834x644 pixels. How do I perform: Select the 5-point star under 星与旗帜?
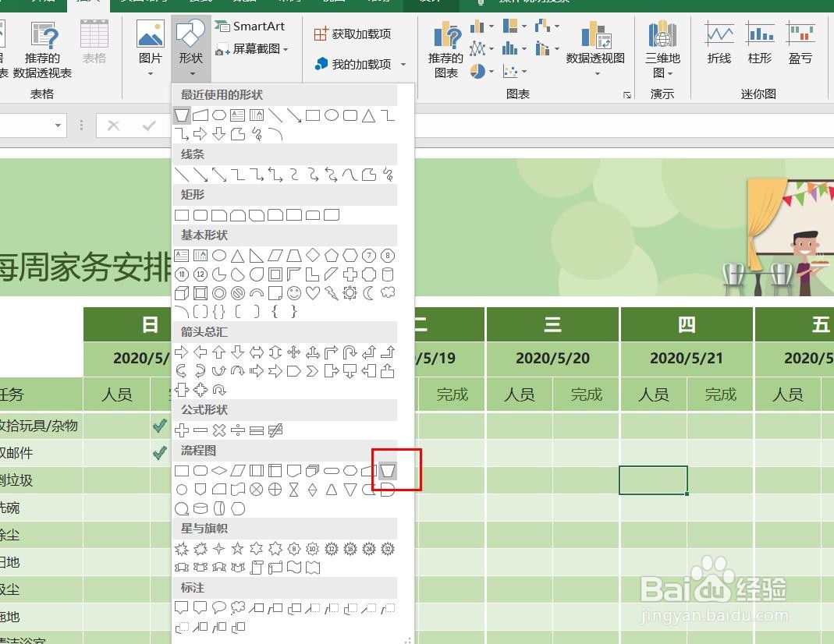point(238,548)
